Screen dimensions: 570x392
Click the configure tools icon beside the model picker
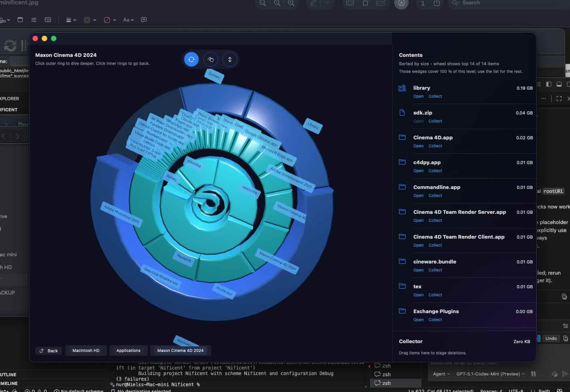pos(533,374)
